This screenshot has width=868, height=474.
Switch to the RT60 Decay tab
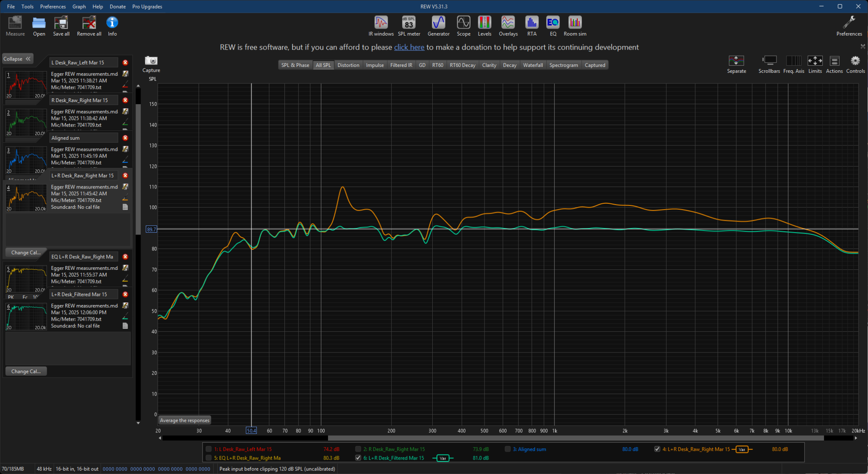462,65
